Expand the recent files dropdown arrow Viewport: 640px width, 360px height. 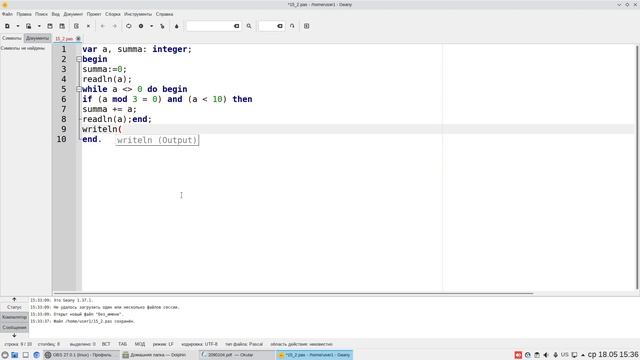[39, 26]
